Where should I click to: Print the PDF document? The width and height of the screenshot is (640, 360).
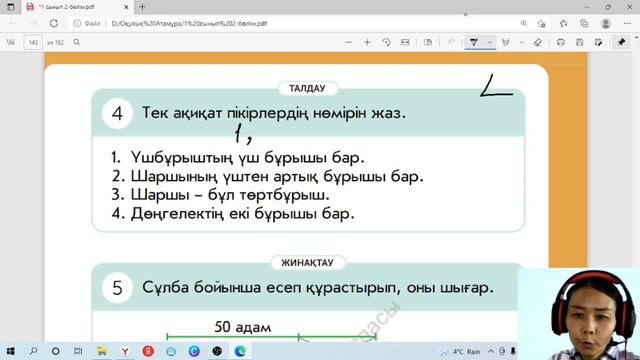[x=560, y=42]
